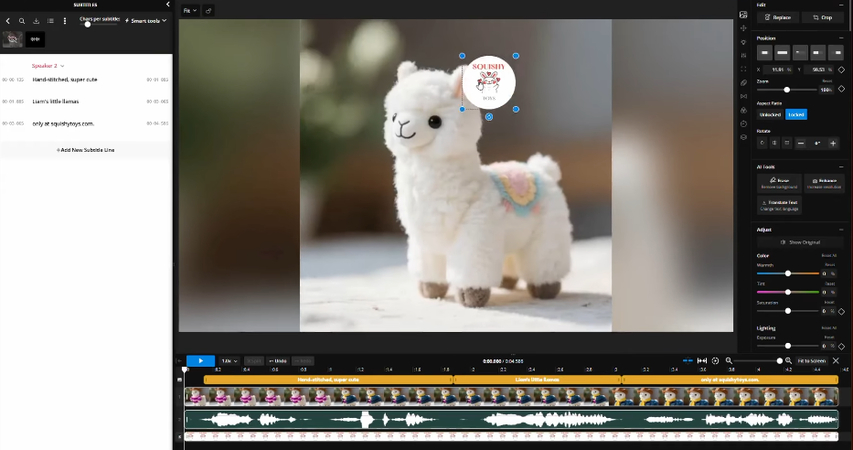
Task: Select subtitle line 'Hand-stitched, super cute'
Action: click(65, 79)
